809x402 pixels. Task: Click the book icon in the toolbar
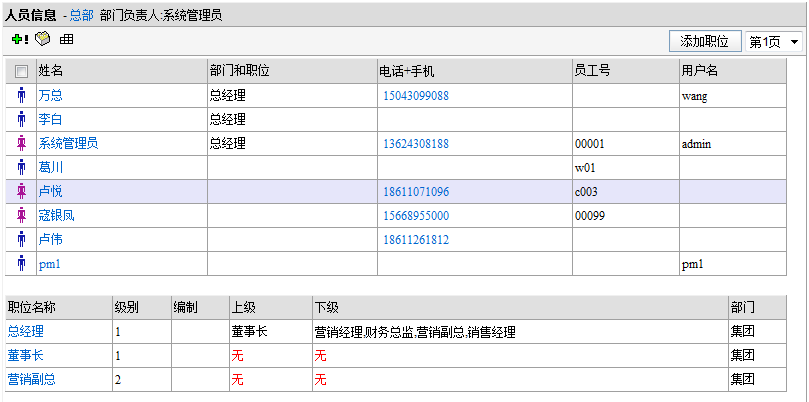[42, 40]
